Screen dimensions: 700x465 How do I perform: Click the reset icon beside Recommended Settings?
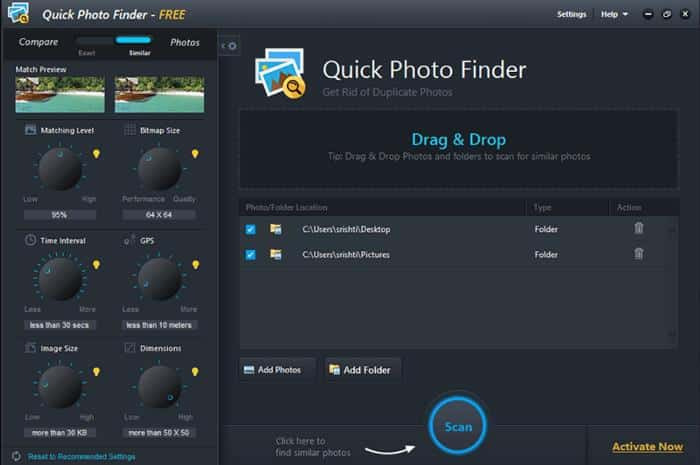point(17,456)
